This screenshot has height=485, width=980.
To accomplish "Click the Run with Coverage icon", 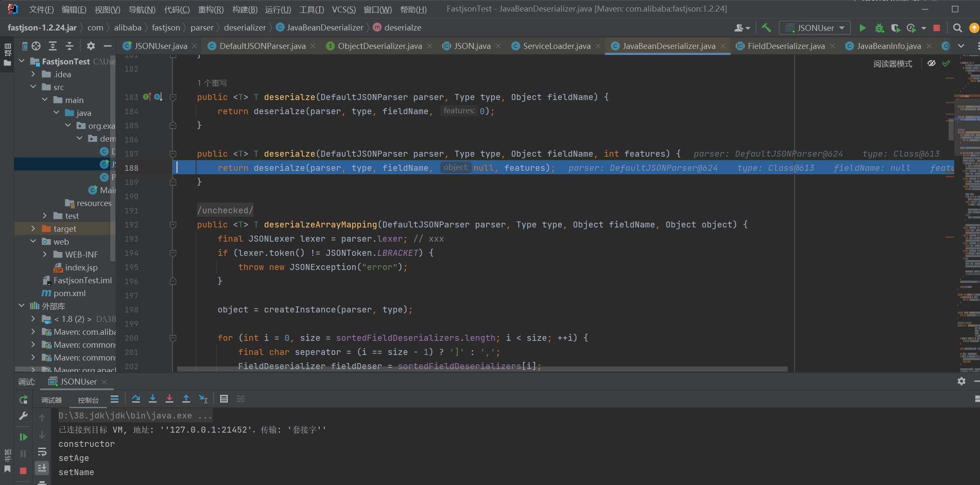I will 895,28.
